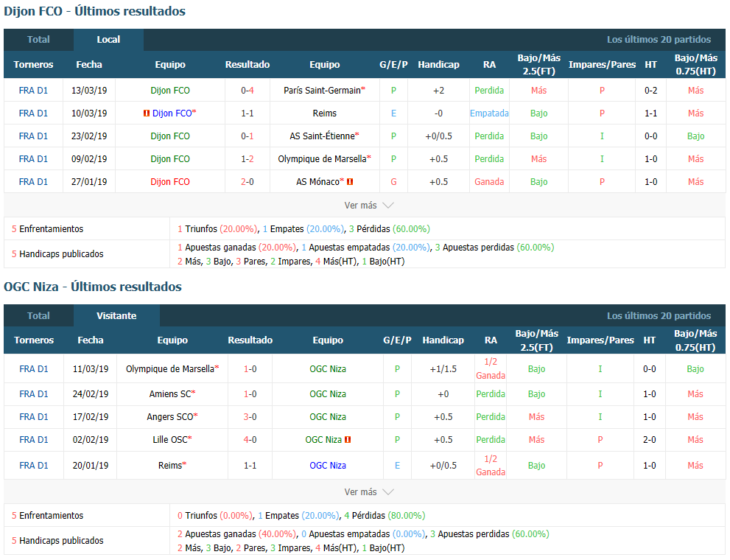Click '1/2 Ganada' in Olympique de Marsella 11/03/19 row

(x=491, y=368)
